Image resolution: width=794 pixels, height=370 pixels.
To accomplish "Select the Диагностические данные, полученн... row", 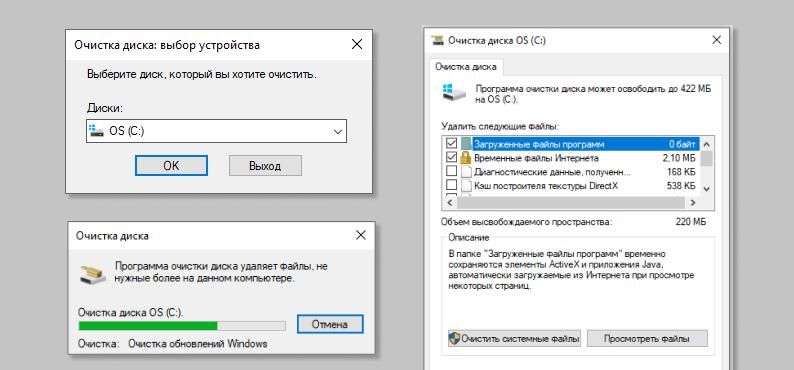I will pos(571,172).
